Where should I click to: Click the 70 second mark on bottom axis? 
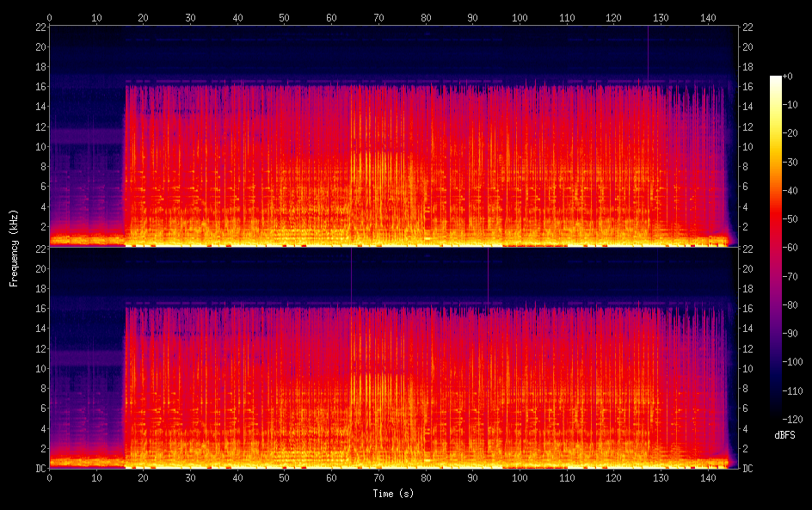[378, 477]
